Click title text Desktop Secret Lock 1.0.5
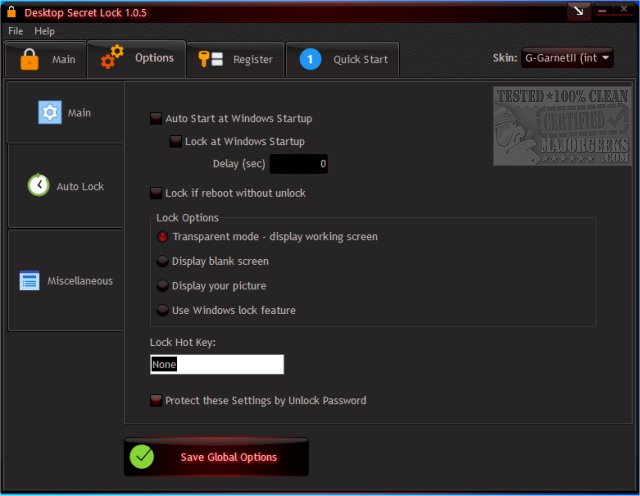The image size is (640, 496). tap(85, 13)
